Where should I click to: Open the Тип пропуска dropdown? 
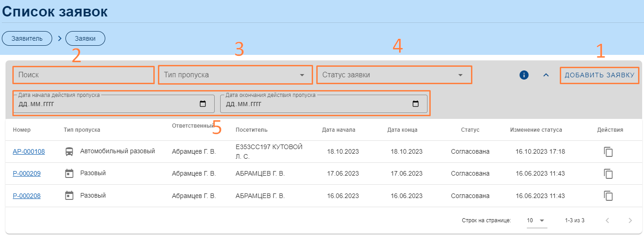[x=235, y=75]
